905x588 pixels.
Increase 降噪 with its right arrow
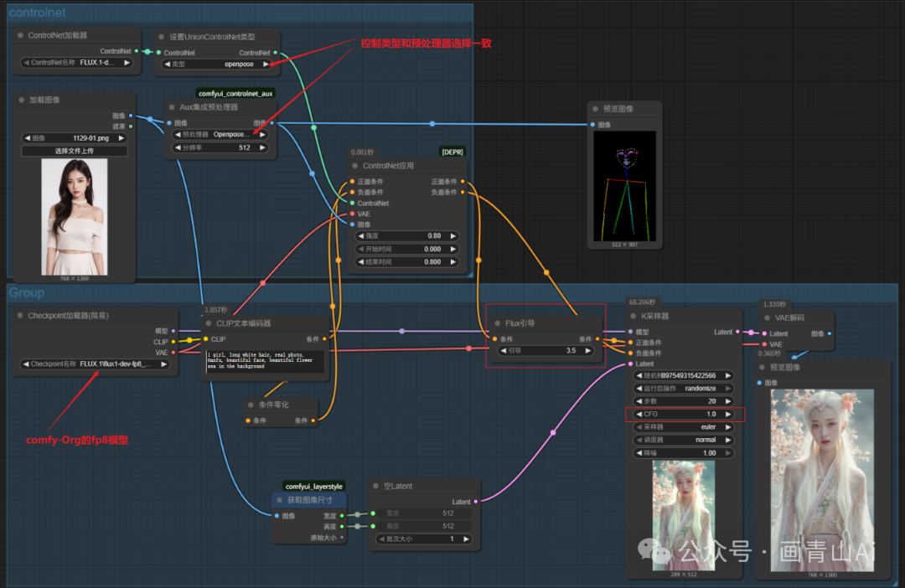click(x=728, y=453)
